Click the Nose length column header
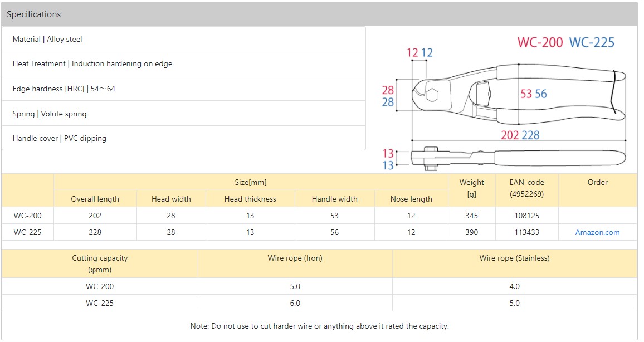 tap(411, 199)
